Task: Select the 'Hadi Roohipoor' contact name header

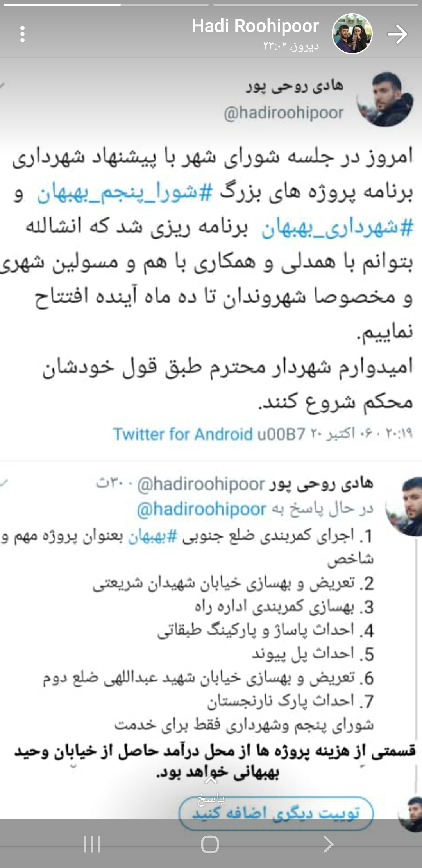Action: click(x=255, y=26)
